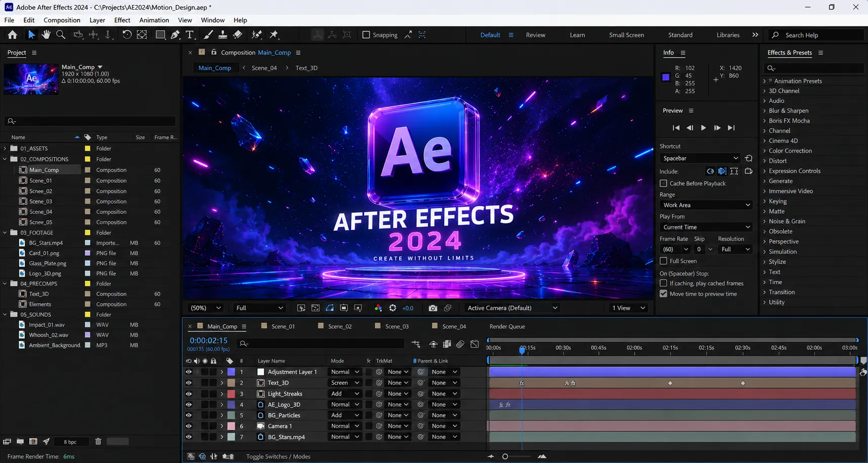Open Text_3D layer Screen blend mode dropdown

pos(345,383)
